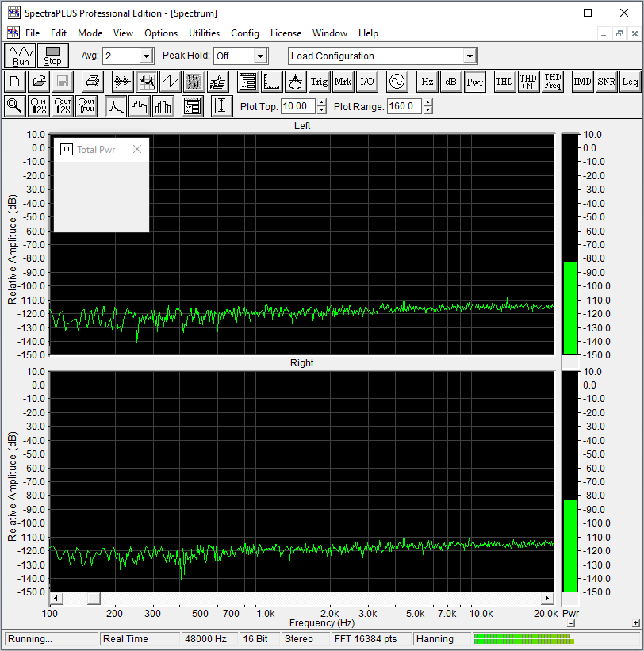644x651 pixels.
Task: Click the THD+N measurement icon
Action: [528, 81]
